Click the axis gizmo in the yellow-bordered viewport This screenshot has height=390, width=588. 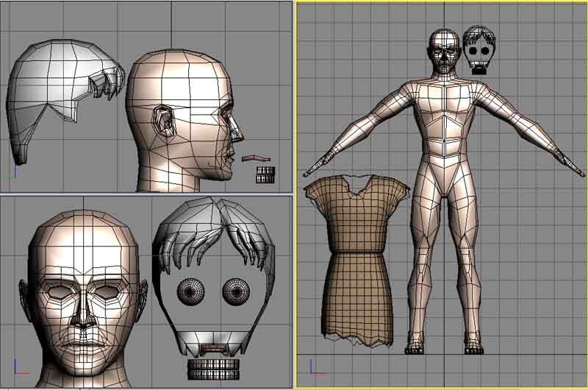click(x=317, y=367)
